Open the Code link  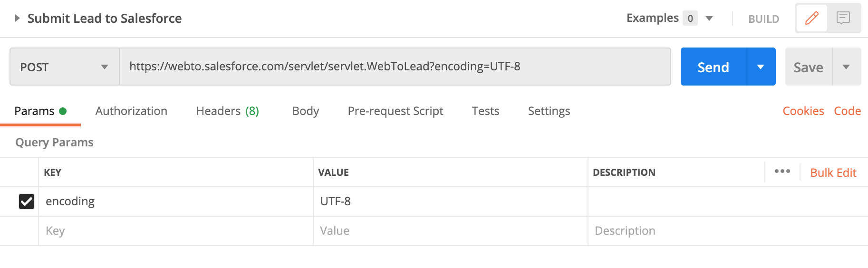848,111
